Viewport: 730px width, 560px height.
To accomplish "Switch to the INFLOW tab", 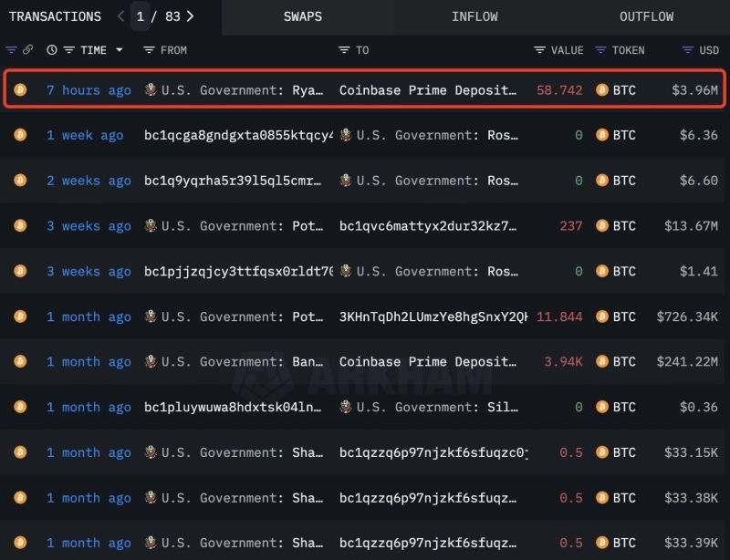I will [x=474, y=16].
